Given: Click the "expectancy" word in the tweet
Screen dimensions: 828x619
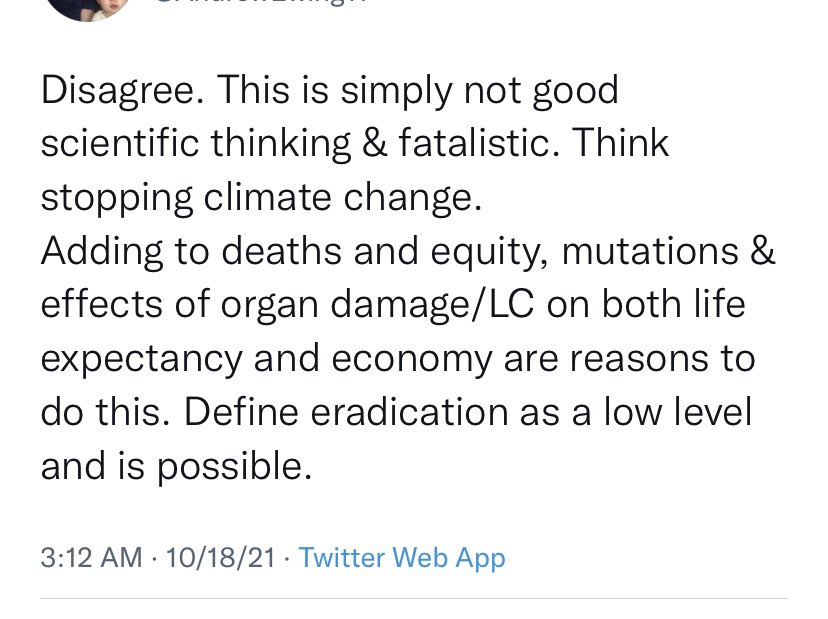Looking at the screenshot, I should [x=142, y=359].
